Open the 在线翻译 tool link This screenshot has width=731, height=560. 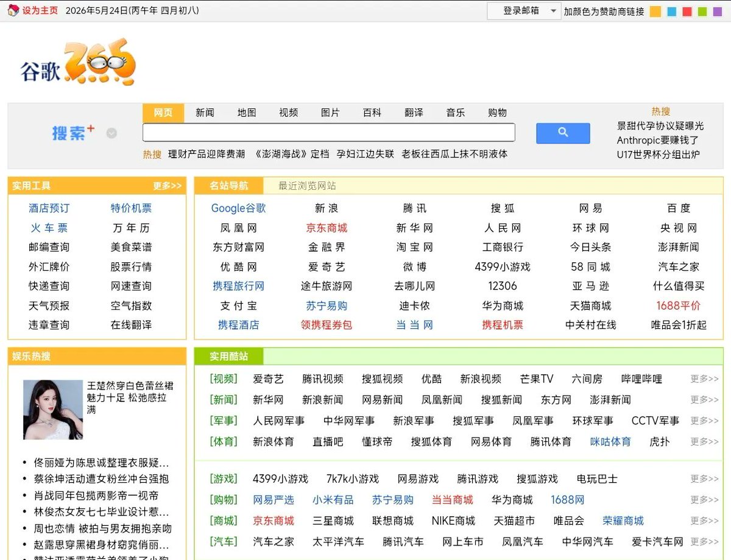point(131,325)
